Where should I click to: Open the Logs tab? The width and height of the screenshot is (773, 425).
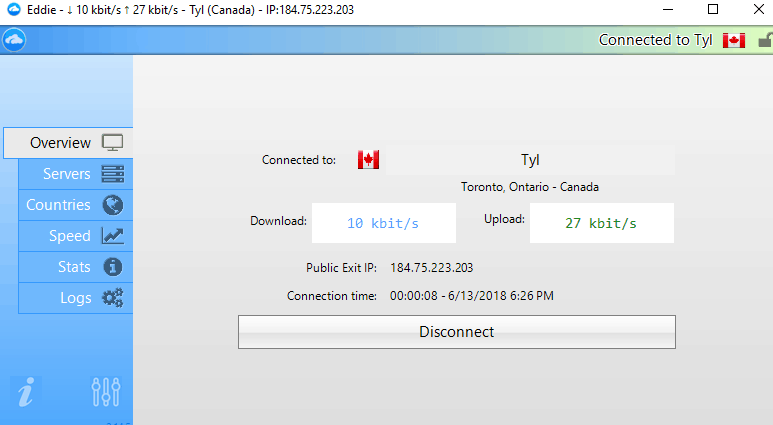[x=75, y=298]
